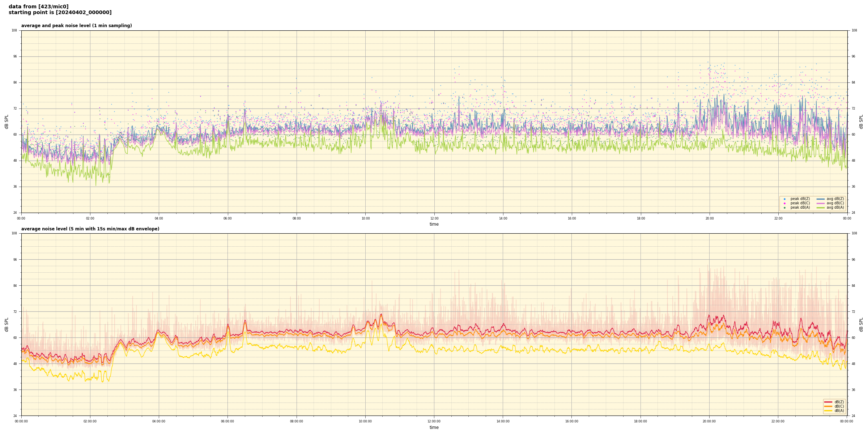
Task: Click the '5 min with 15s min/max' chart title
Action: pyautogui.click(x=90, y=229)
